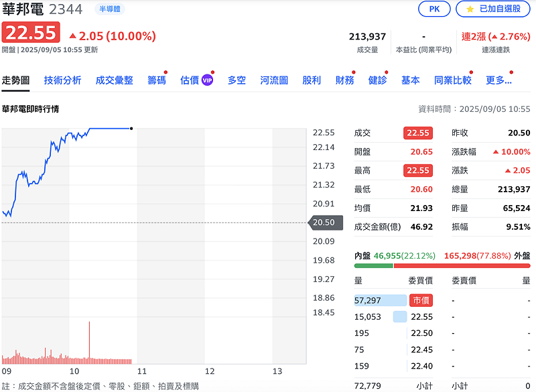Click the 昨量 65,524 value
The width and height of the screenshot is (536, 392).
(x=517, y=208)
